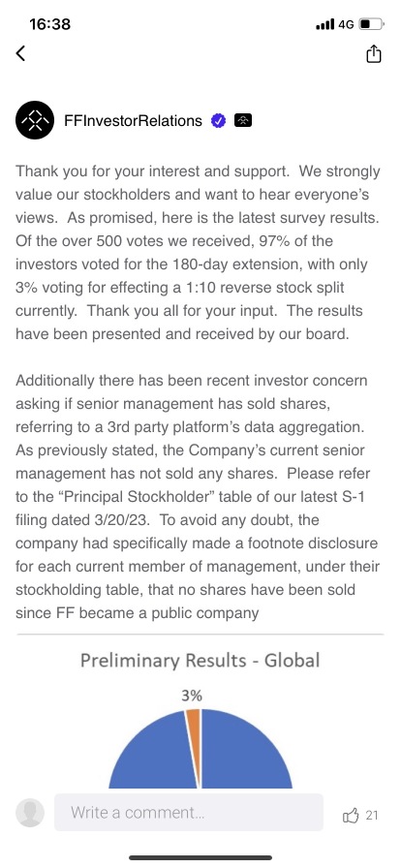
Task: Tap the back arrow icon
Action: tap(21, 53)
